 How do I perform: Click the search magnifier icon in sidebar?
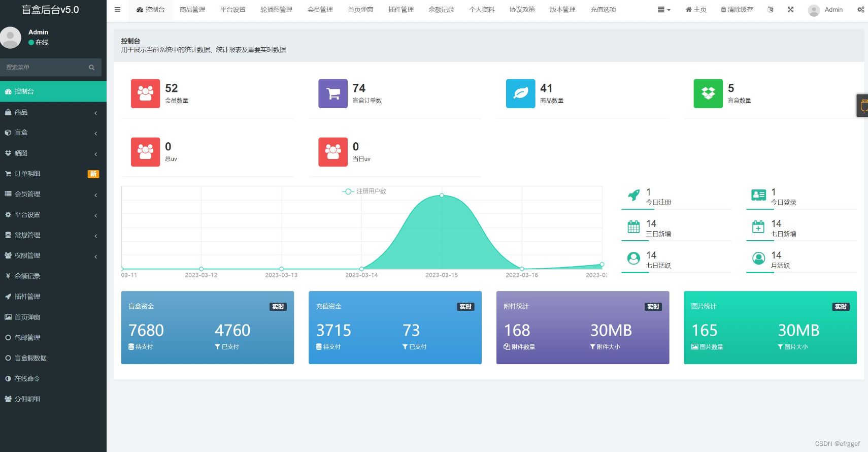[x=92, y=68]
